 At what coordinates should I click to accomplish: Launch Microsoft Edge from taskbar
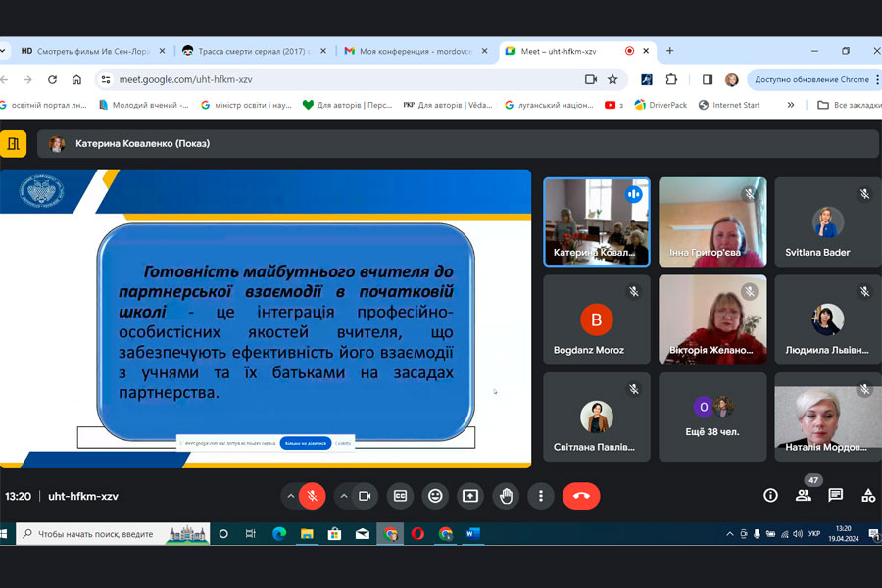click(x=279, y=534)
